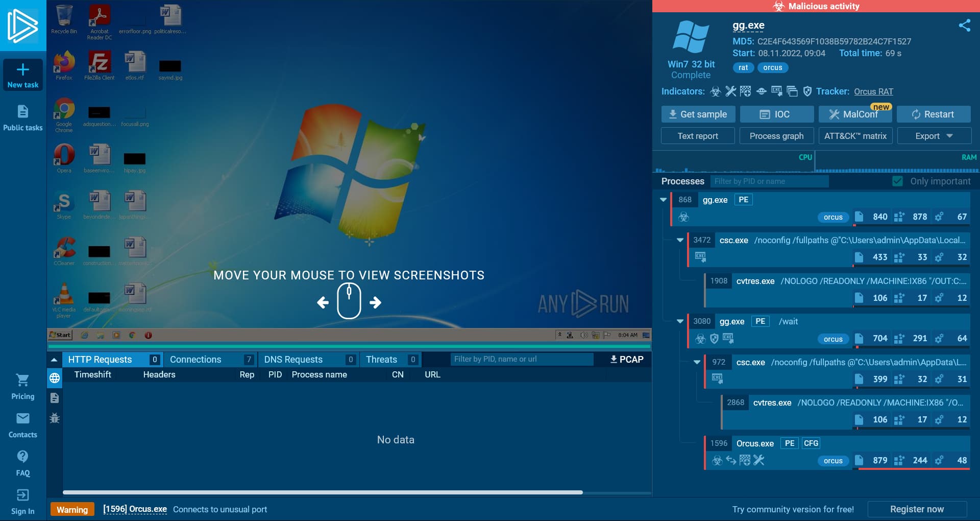The image size is (980, 521).
Task: Click the Google Chrome desktop icon
Action: coord(64,115)
